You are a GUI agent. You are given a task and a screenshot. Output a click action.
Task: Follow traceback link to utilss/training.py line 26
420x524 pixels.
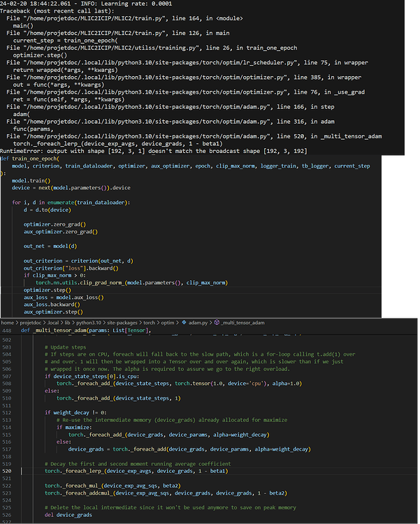[x=152, y=48]
